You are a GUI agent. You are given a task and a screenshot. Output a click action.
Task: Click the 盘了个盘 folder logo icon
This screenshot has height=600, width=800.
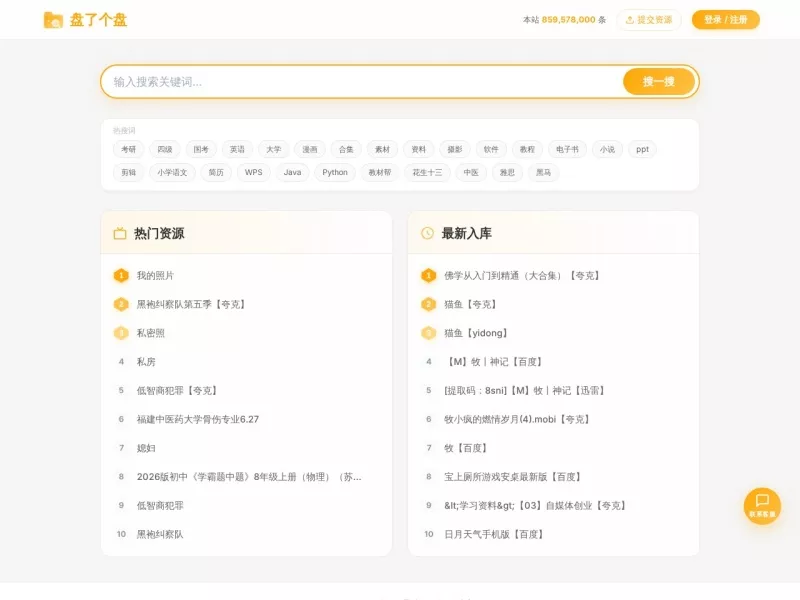click(x=53, y=20)
